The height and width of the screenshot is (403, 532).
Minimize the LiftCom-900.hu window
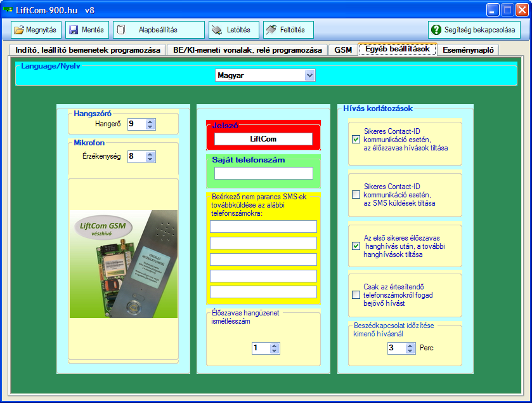(492, 10)
